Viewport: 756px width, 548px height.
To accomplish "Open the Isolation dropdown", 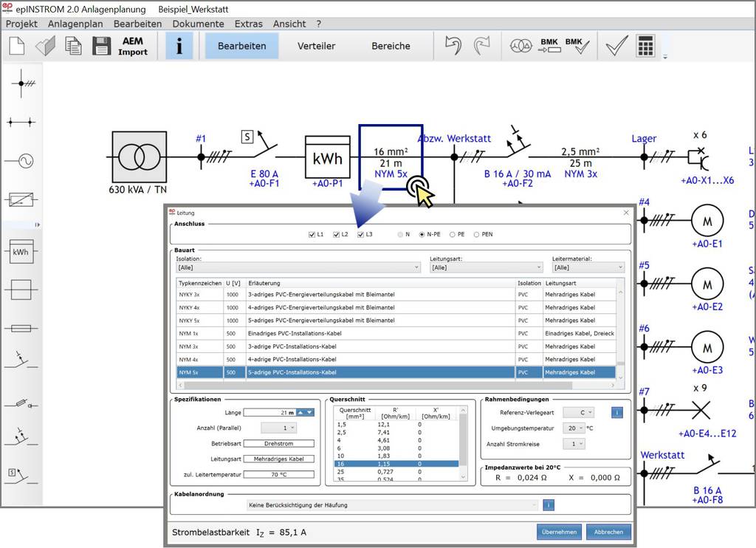I will coord(298,267).
